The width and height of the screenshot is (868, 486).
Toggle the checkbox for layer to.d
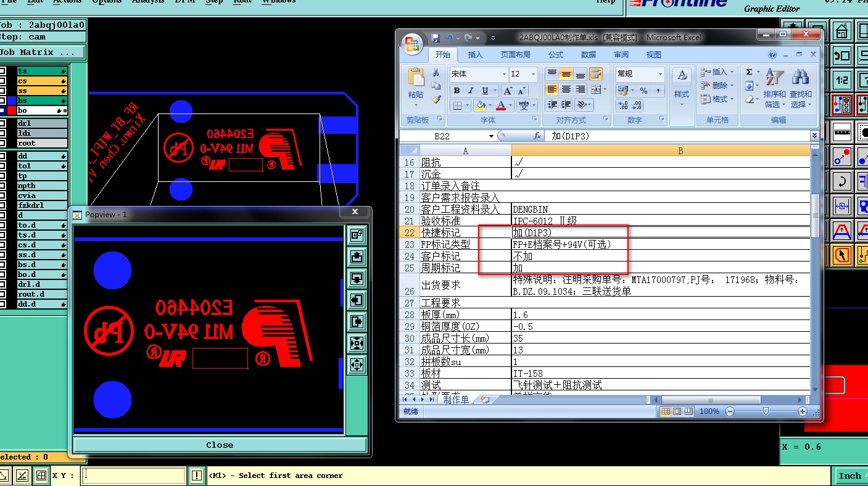click(x=3, y=225)
